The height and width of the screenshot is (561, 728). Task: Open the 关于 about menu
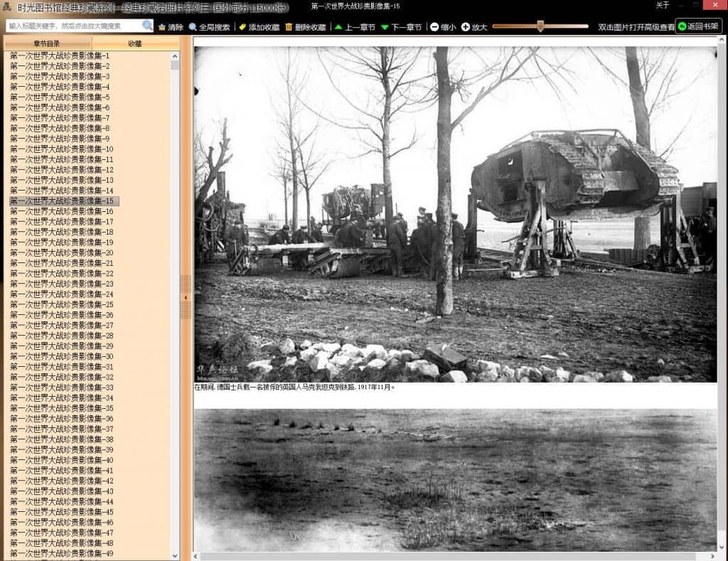[x=662, y=5]
